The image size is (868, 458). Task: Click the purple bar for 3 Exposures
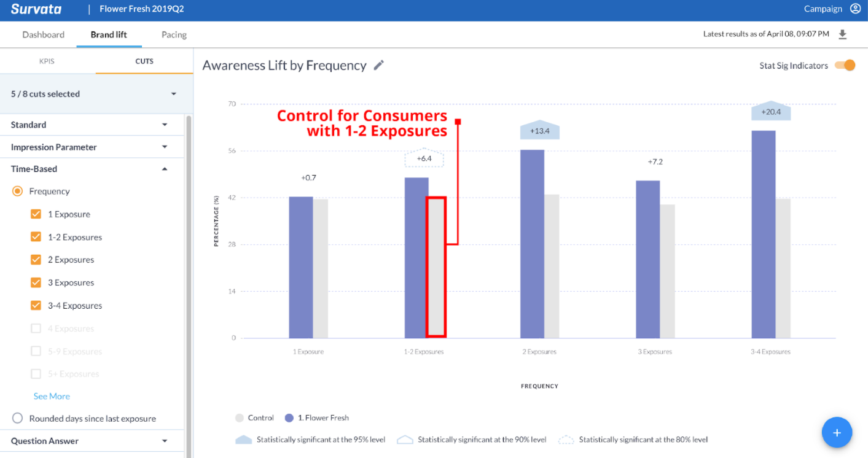(x=647, y=259)
